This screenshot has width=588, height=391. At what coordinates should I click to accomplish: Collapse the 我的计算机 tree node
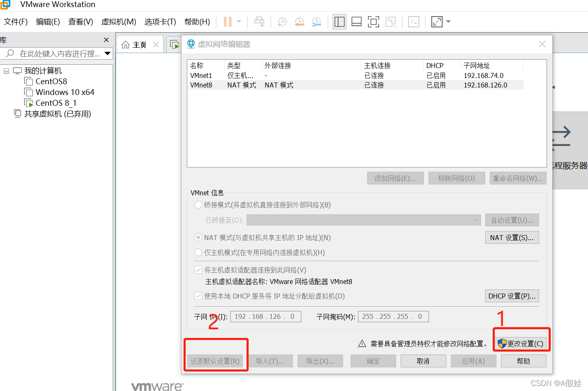[x=6, y=71]
